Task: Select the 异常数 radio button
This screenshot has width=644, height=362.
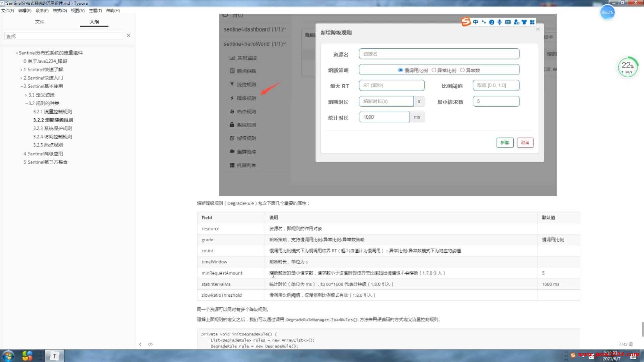Action: coord(462,70)
